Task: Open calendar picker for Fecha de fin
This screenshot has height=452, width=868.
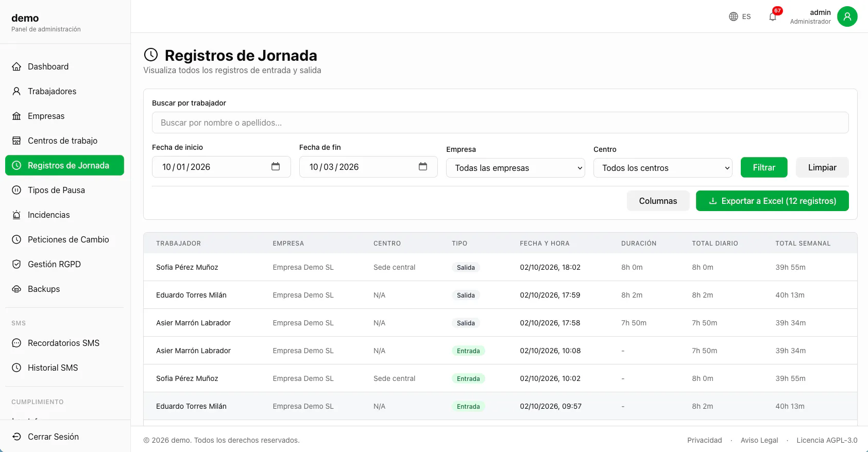Action: tap(423, 166)
